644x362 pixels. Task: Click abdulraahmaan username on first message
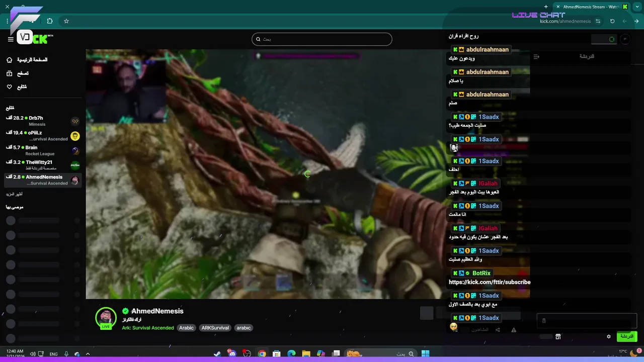tap(487, 50)
